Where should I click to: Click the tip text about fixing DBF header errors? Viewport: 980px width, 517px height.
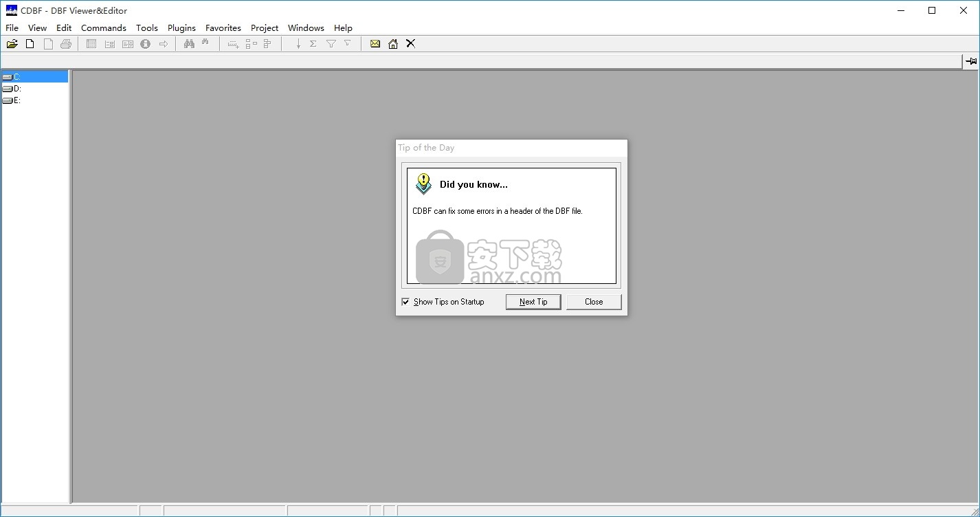tap(498, 211)
